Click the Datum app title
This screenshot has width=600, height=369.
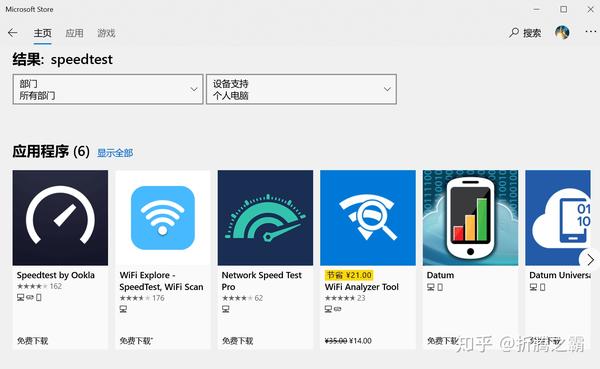pyautogui.click(x=440, y=275)
